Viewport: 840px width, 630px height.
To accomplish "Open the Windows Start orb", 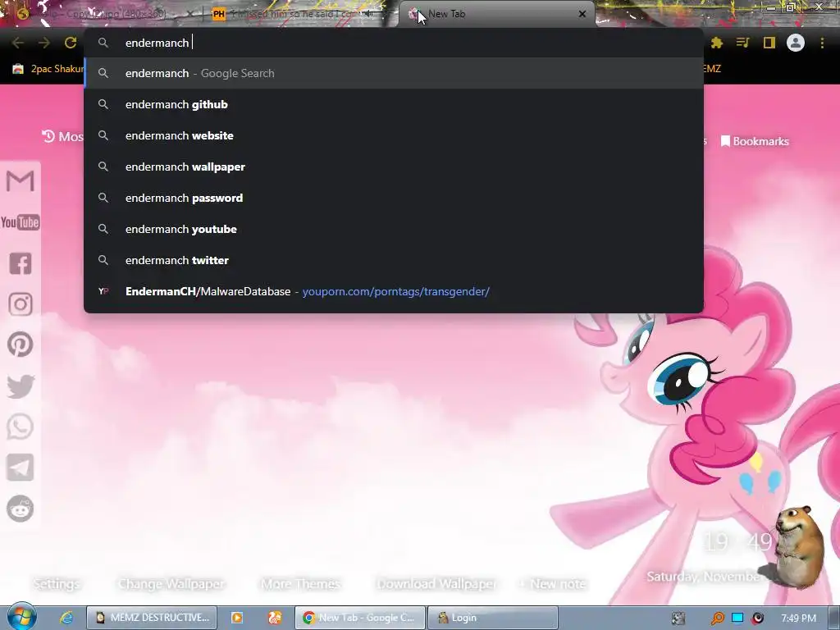I will tap(21, 617).
